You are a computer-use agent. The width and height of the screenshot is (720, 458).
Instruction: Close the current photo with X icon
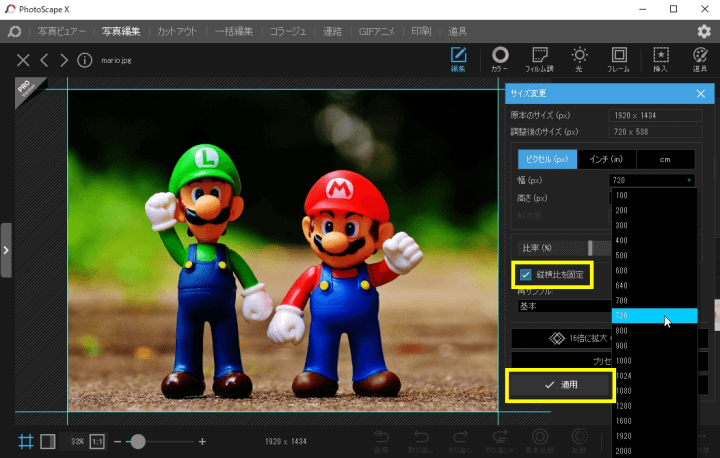coord(23,60)
